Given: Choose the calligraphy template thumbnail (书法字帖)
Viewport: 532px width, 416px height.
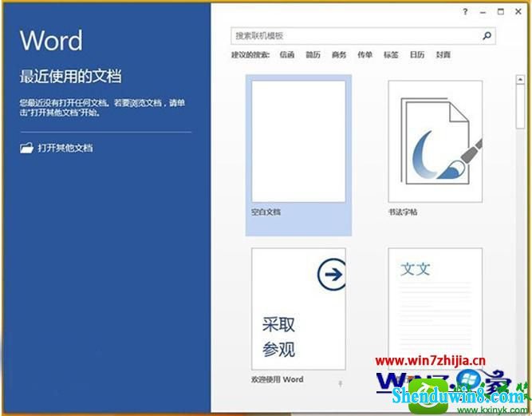Looking at the screenshot, I should (x=435, y=141).
